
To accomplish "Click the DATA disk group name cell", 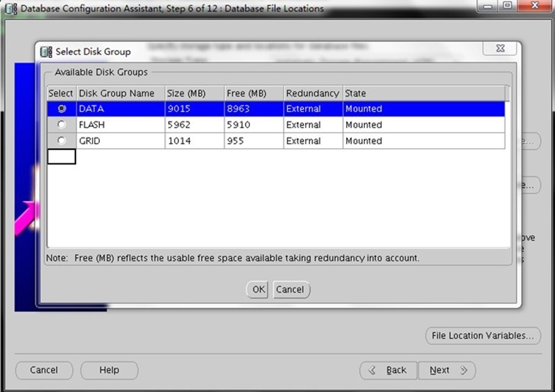I will point(121,108).
